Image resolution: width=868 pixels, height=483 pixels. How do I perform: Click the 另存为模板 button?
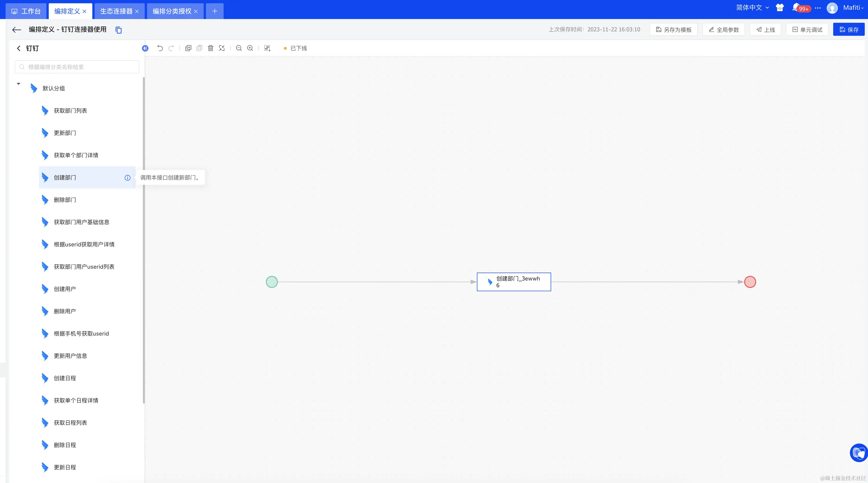tap(674, 30)
